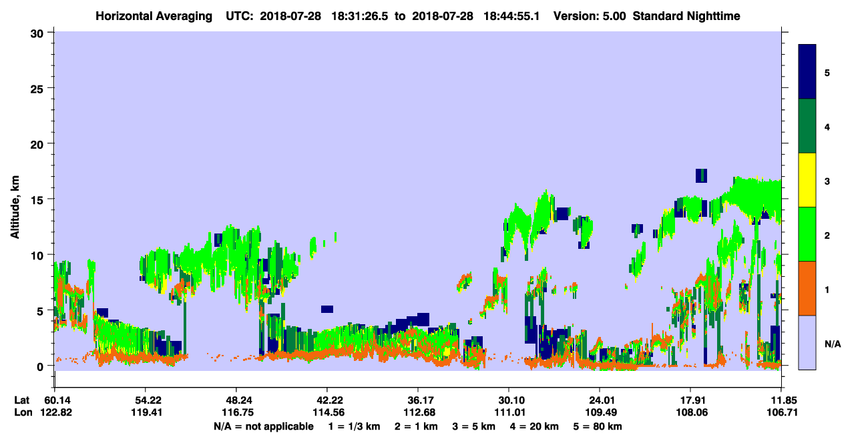
Task: Click the longitude value 111.01
Action: pos(509,412)
